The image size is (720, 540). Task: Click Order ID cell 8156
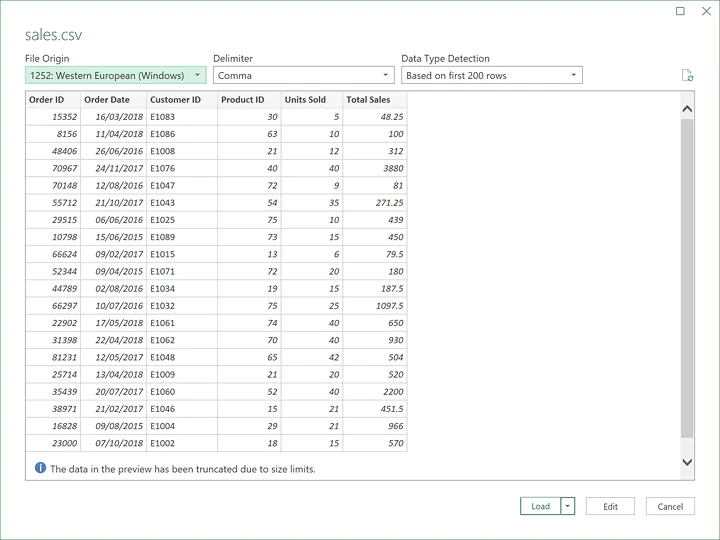[53, 134]
